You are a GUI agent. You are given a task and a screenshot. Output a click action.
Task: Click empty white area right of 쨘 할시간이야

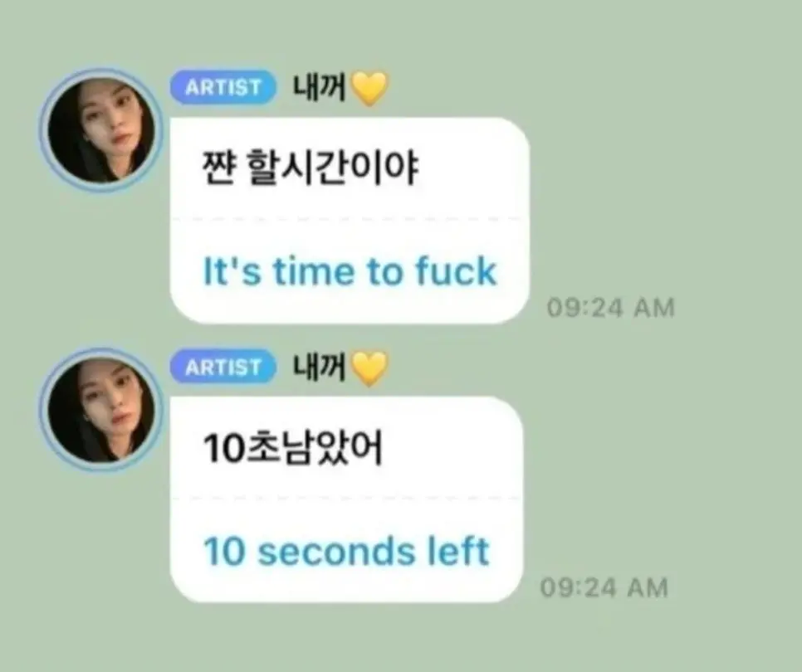[473, 169]
